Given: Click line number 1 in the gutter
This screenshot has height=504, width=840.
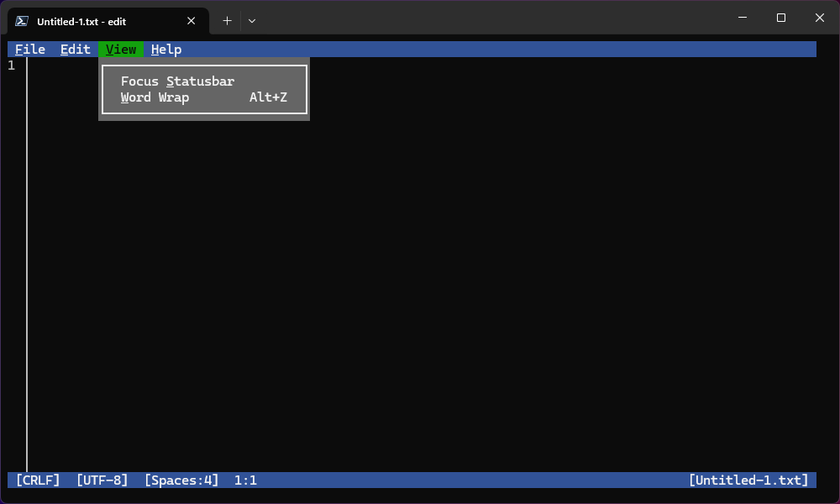Looking at the screenshot, I should tap(11, 66).
